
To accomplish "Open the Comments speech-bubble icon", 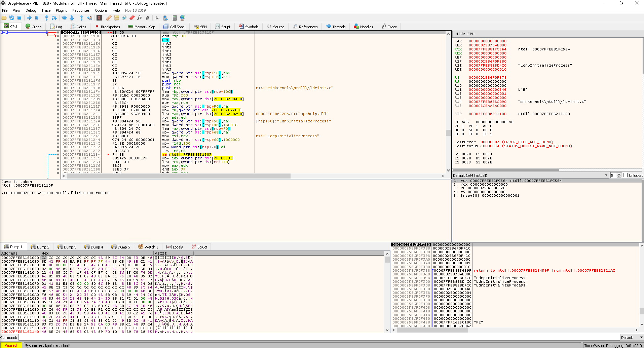I will click(x=117, y=18).
